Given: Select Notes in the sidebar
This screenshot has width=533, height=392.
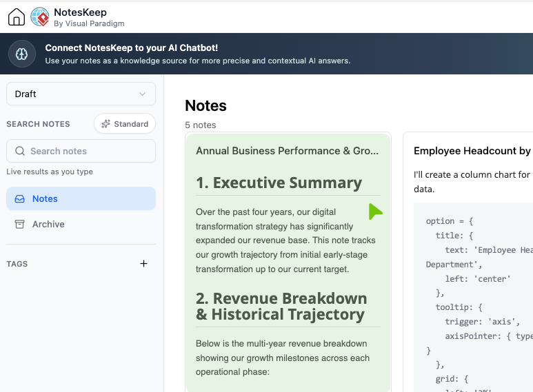Looking at the screenshot, I should (81, 198).
